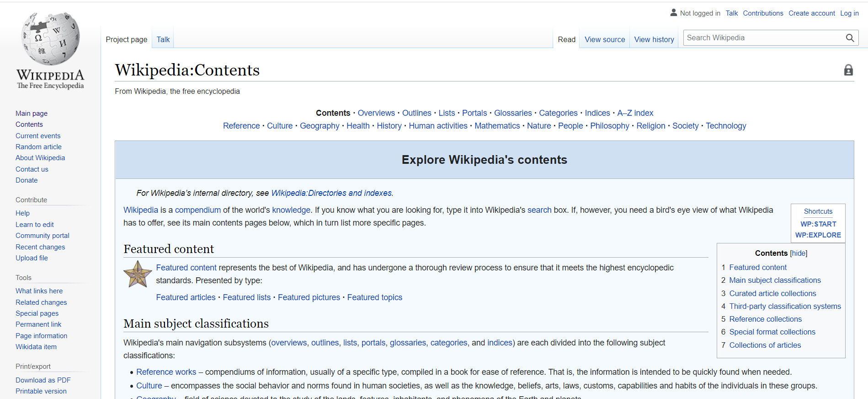The height and width of the screenshot is (399, 868).
Task: Open user Talk link in top bar
Action: [732, 13]
